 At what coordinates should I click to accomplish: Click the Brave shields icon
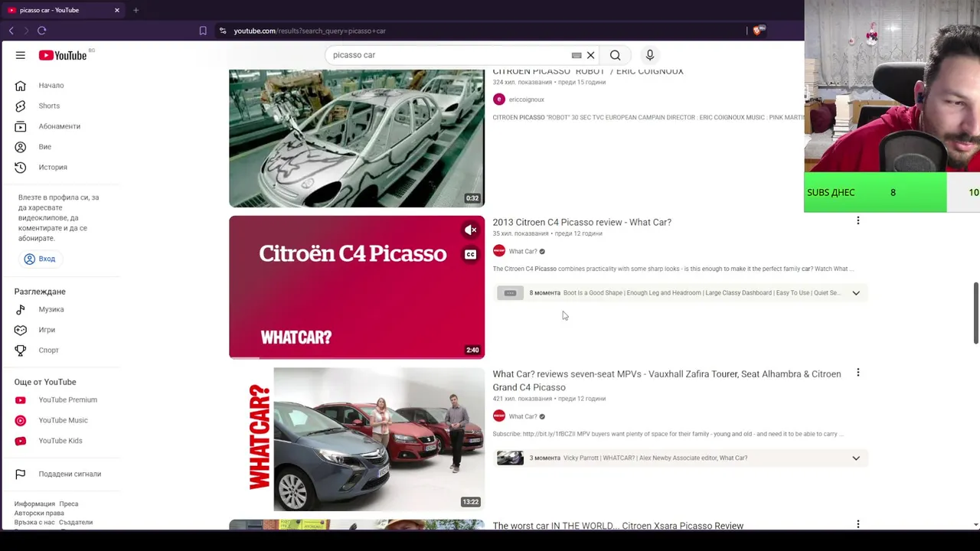[x=757, y=31]
